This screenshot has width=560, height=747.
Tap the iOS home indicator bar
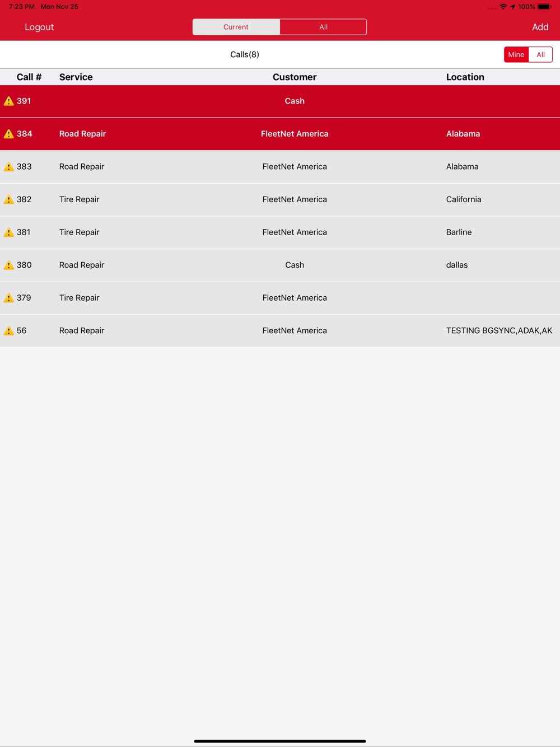click(280, 741)
